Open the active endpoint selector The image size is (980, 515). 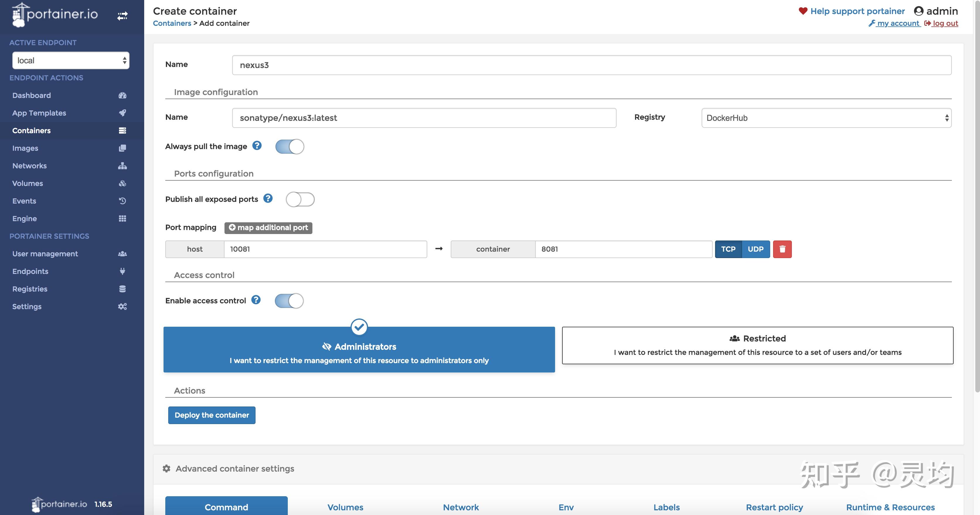pos(71,60)
